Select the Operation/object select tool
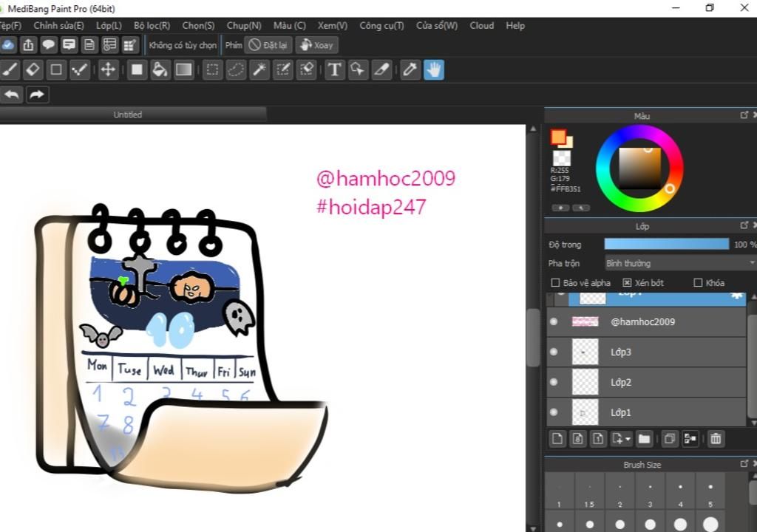The image size is (757, 532). click(x=358, y=70)
